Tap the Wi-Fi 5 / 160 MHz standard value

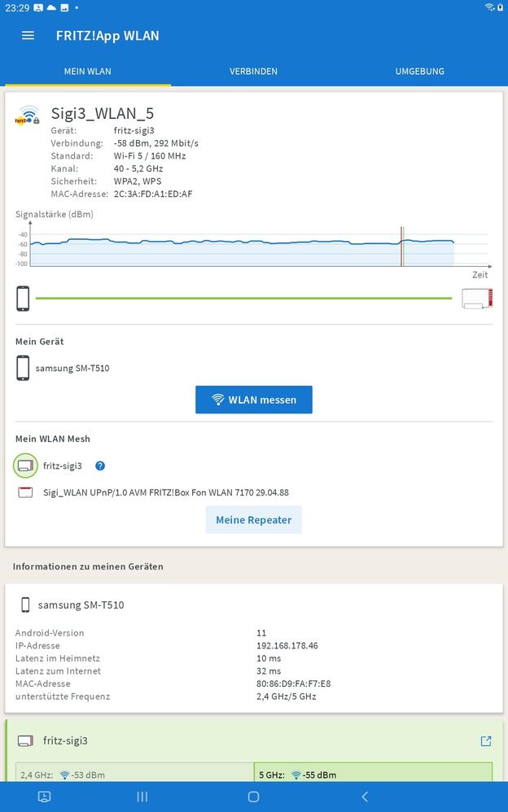point(150,156)
